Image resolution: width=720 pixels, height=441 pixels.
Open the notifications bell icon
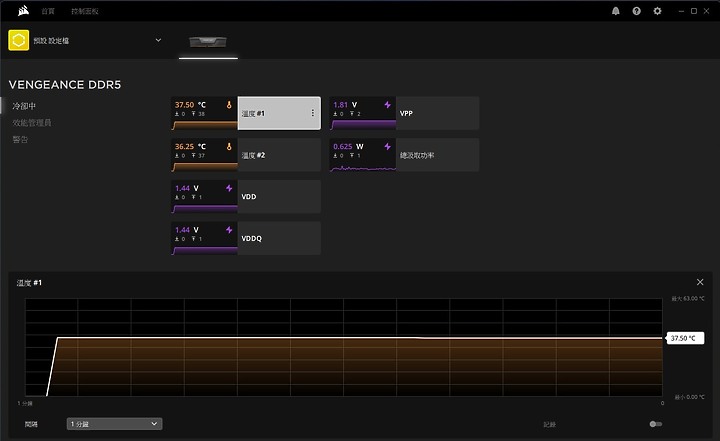pyautogui.click(x=616, y=11)
